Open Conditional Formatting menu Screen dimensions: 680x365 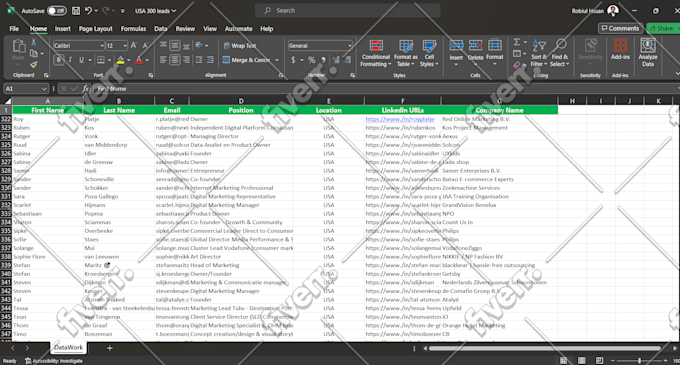(376, 53)
